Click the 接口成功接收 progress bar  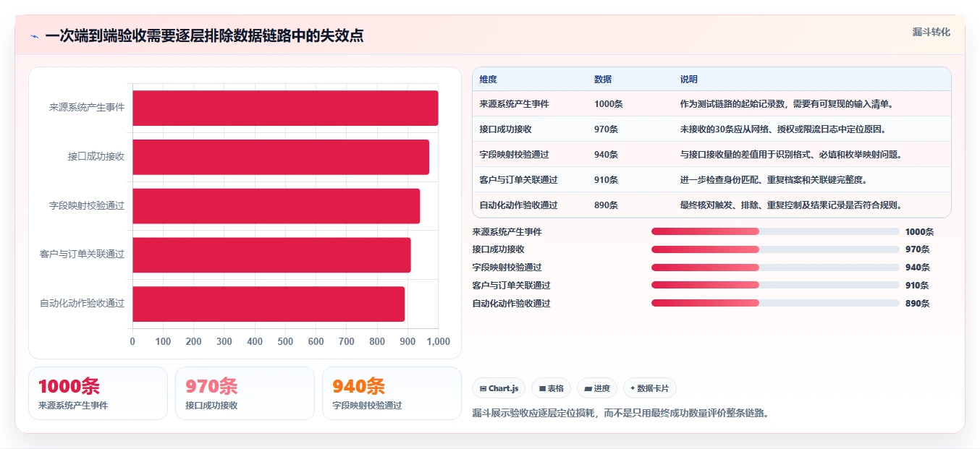(775, 249)
